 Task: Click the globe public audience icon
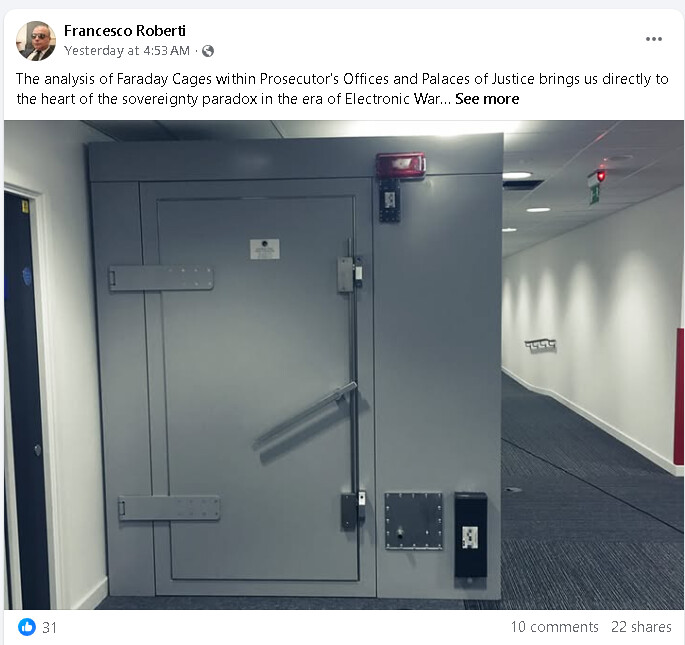(x=208, y=51)
